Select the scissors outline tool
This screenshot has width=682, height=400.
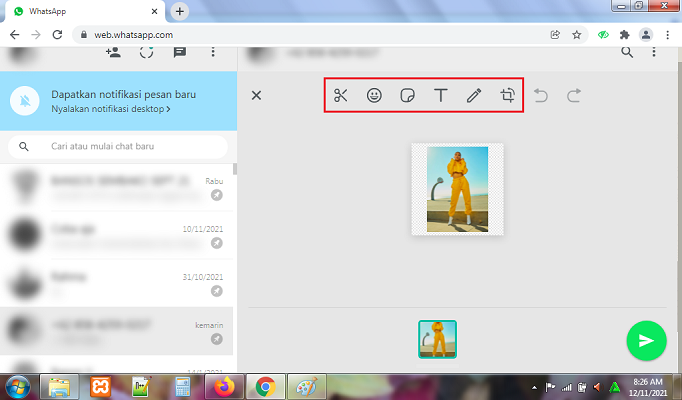tap(341, 95)
